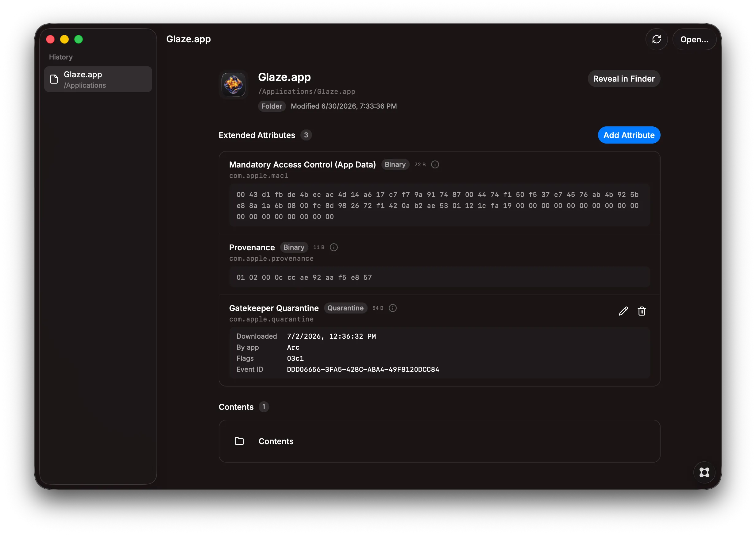Select Glaze.app in the History sidebar
This screenshot has width=756, height=535.
click(98, 79)
